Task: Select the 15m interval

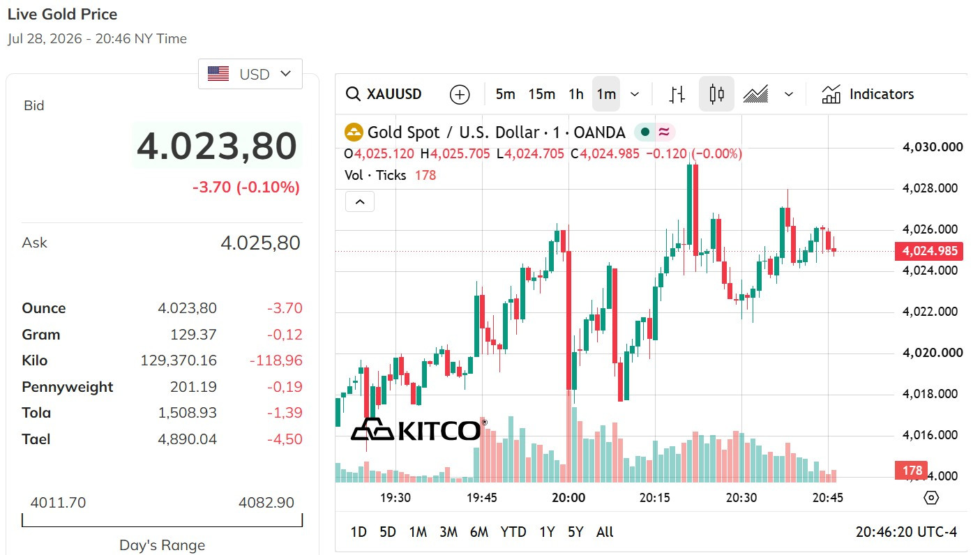Action: pos(542,94)
